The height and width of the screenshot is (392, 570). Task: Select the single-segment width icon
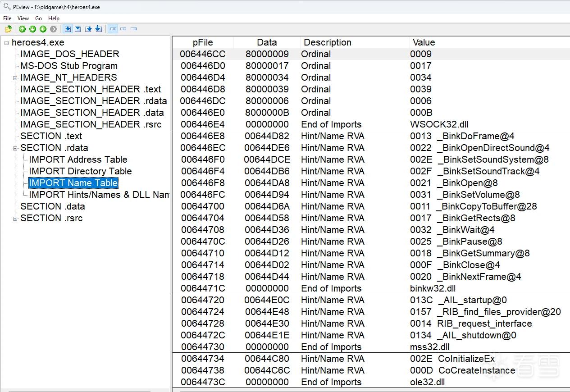tap(134, 29)
